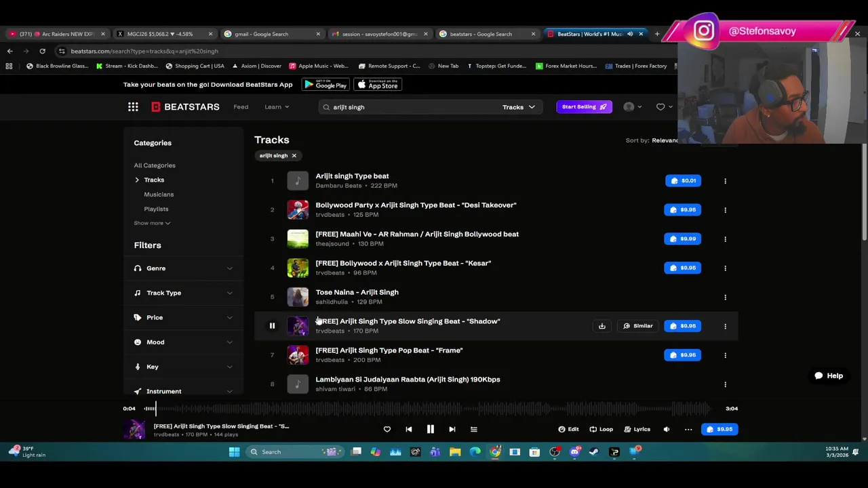
Task: Click the arijit singh search field
Action: [x=410, y=107]
